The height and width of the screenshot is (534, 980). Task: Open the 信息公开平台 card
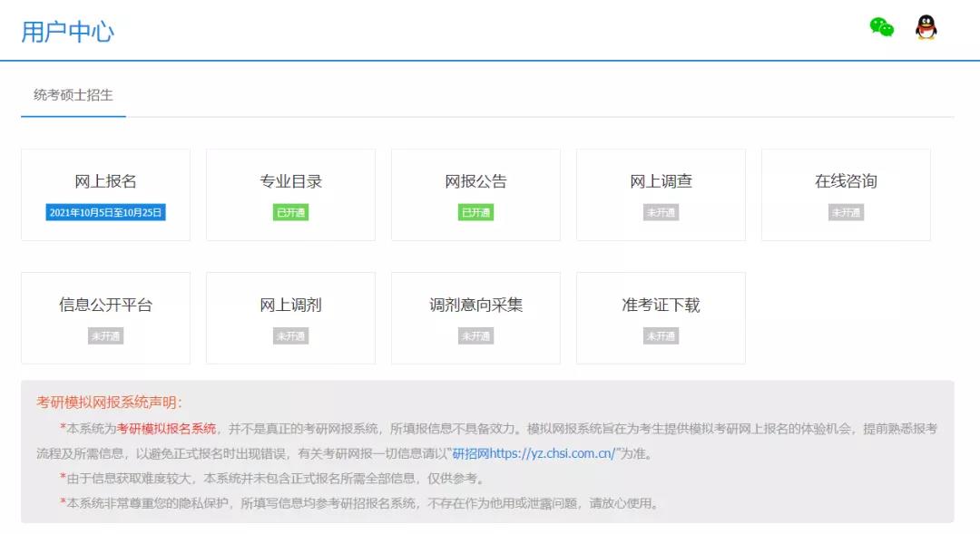(x=105, y=306)
